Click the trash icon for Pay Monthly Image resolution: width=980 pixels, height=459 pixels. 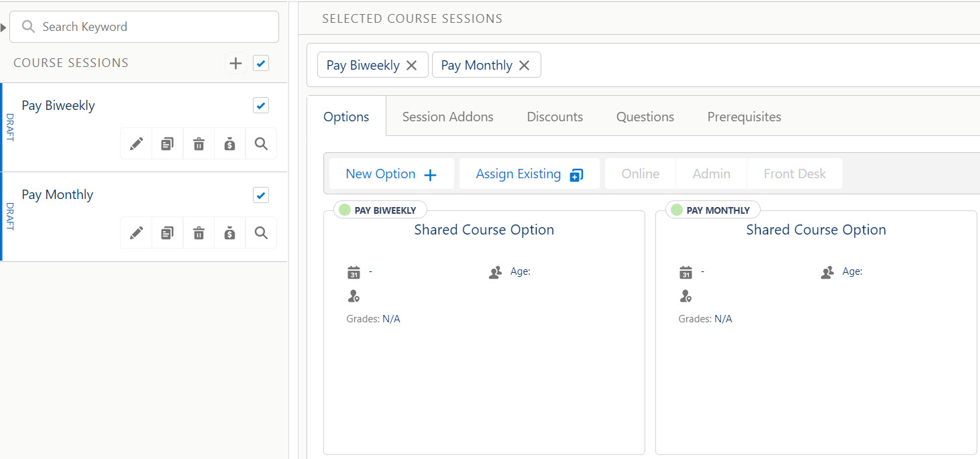click(x=199, y=233)
